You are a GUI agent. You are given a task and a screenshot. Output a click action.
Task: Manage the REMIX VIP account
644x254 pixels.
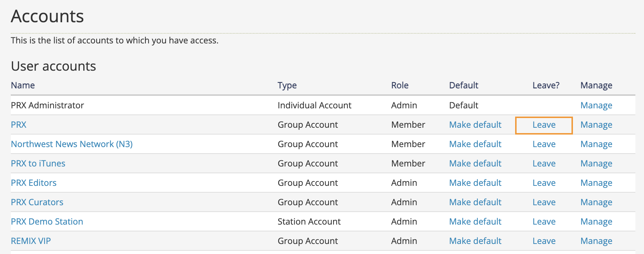click(x=596, y=241)
